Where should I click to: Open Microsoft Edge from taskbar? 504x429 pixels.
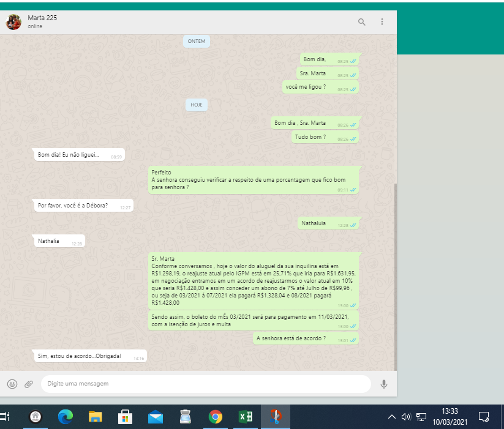click(66, 417)
